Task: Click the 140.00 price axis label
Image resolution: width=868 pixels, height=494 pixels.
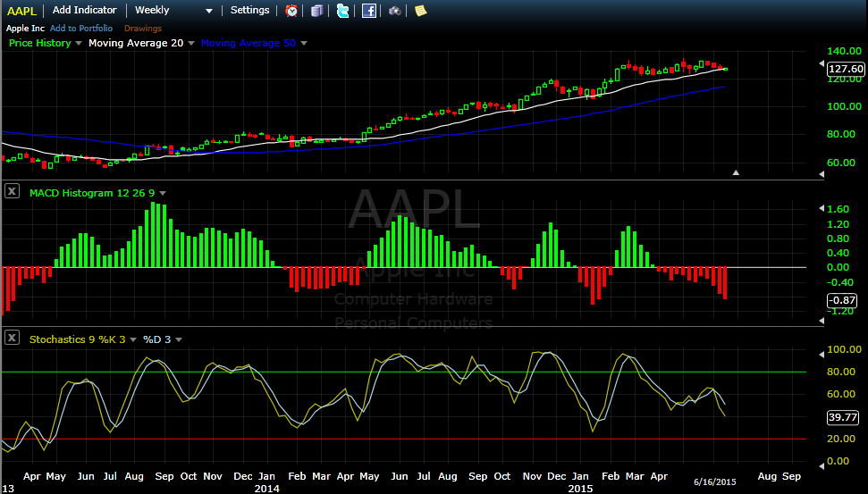Action: point(844,51)
